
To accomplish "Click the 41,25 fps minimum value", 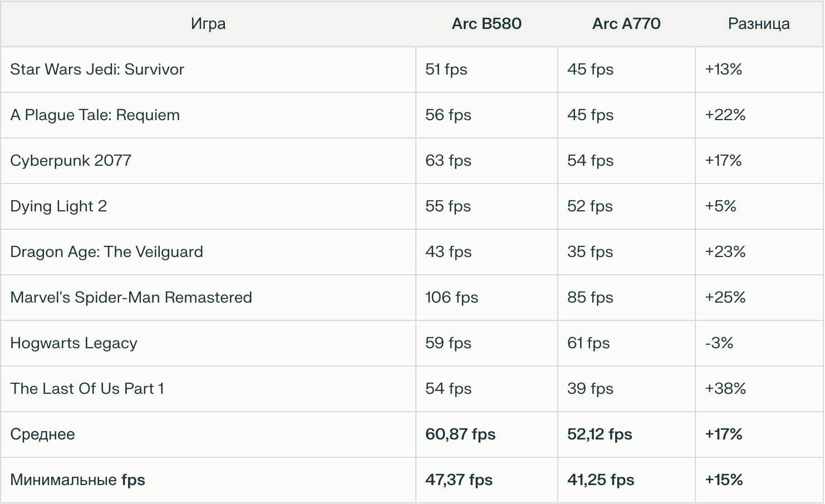I will point(601,480).
